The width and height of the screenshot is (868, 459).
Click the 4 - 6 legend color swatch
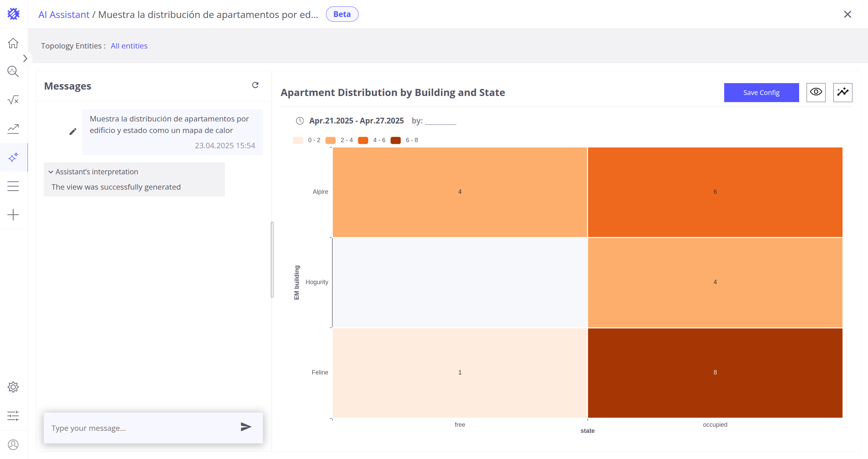click(x=363, y=140)
